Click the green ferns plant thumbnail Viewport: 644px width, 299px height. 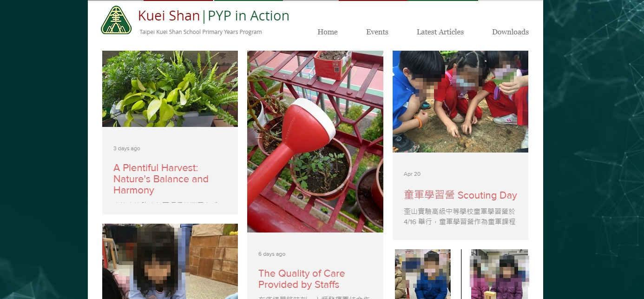coord(170,89)
